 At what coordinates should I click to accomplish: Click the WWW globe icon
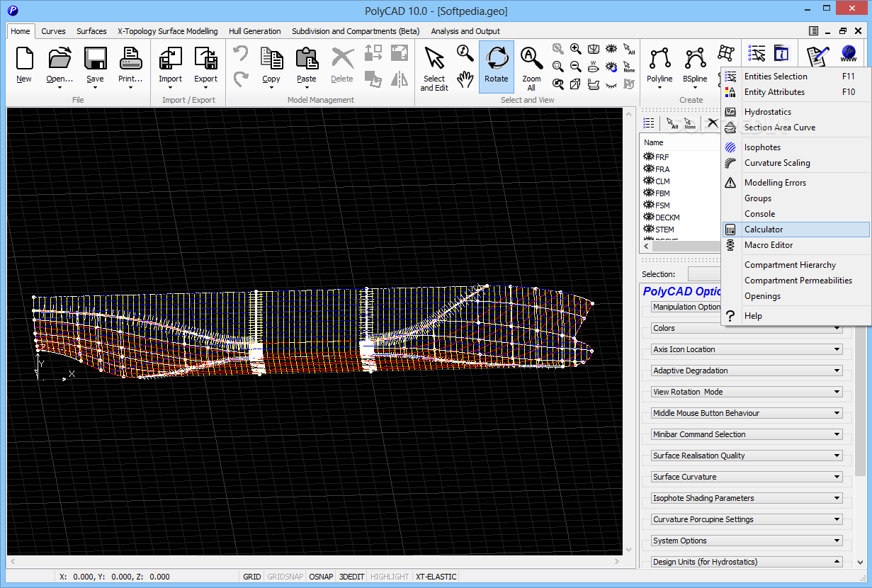pos(849,55)
